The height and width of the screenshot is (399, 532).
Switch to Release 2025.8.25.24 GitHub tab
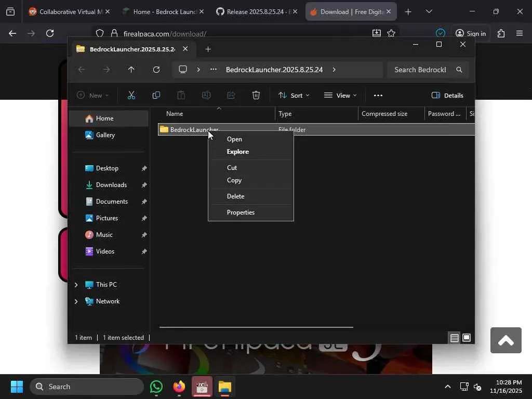[257, 11]
